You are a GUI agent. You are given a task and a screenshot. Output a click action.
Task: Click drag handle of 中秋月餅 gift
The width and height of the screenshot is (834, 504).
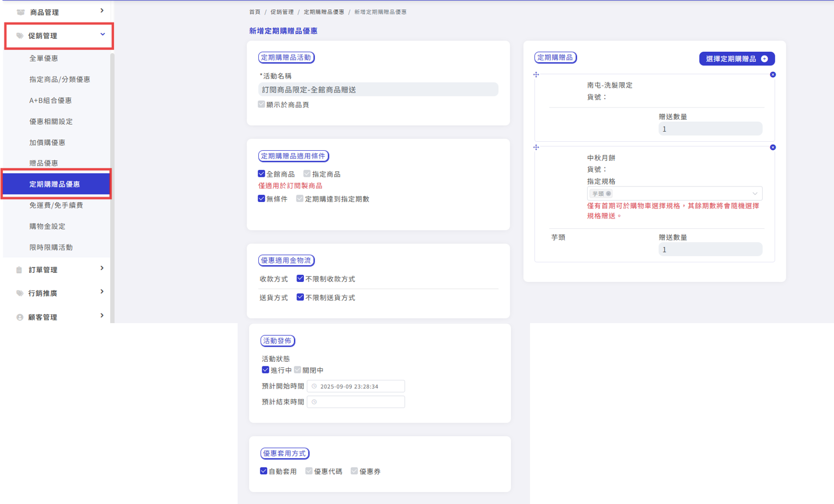pyautogui.click(x=536, y=147)
